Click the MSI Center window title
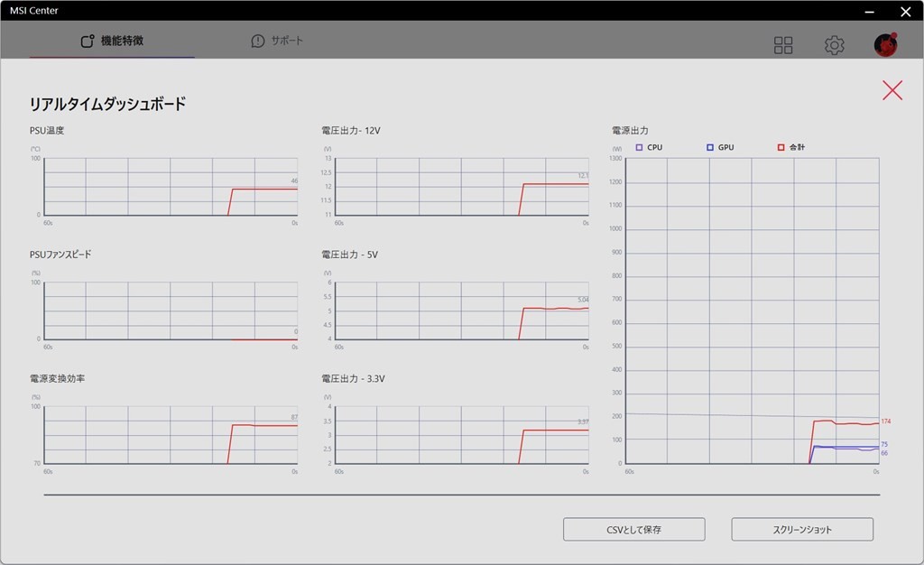This screenshot has width=924, height=565. tap(34, 11)
